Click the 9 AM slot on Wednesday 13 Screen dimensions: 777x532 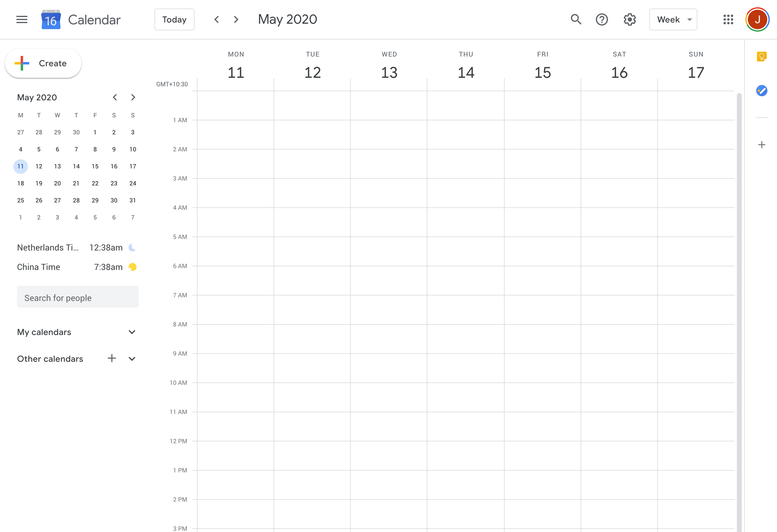coord(389,368)
